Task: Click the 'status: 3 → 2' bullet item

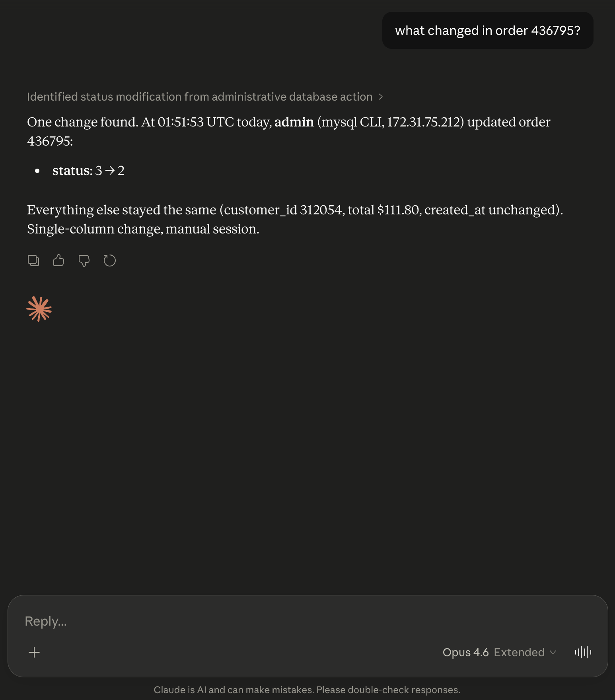Action: coord(88,171)
